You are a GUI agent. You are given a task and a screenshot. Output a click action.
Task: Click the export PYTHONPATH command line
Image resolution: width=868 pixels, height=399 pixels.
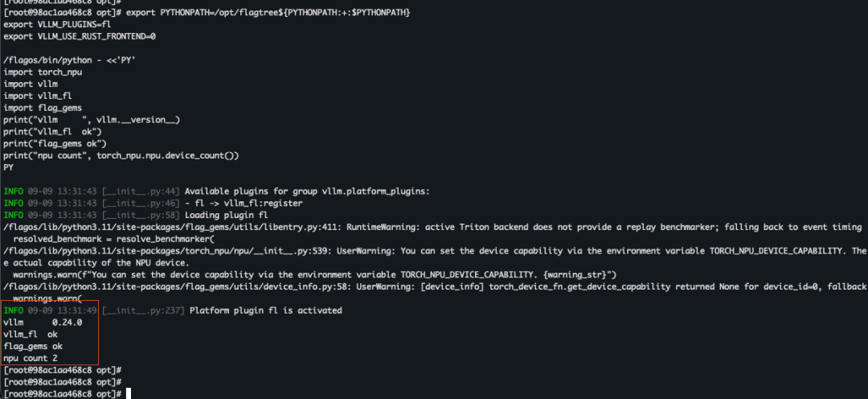click(268, 12)
